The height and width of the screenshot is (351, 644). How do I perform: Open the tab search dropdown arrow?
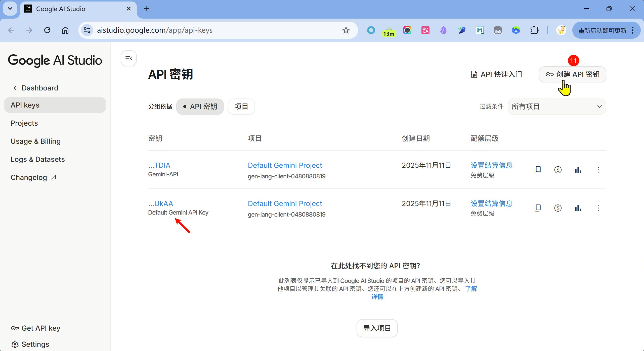click(x=10, y=9)
